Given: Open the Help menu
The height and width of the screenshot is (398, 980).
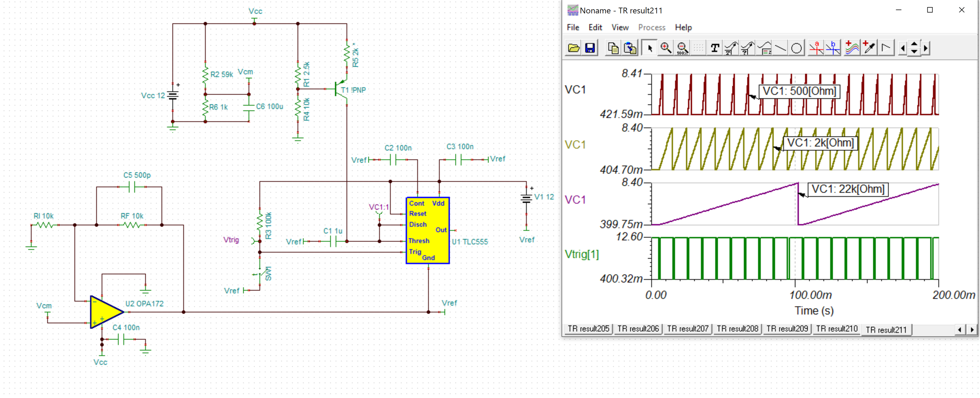Looking at the screenshot, I should 683,27.
